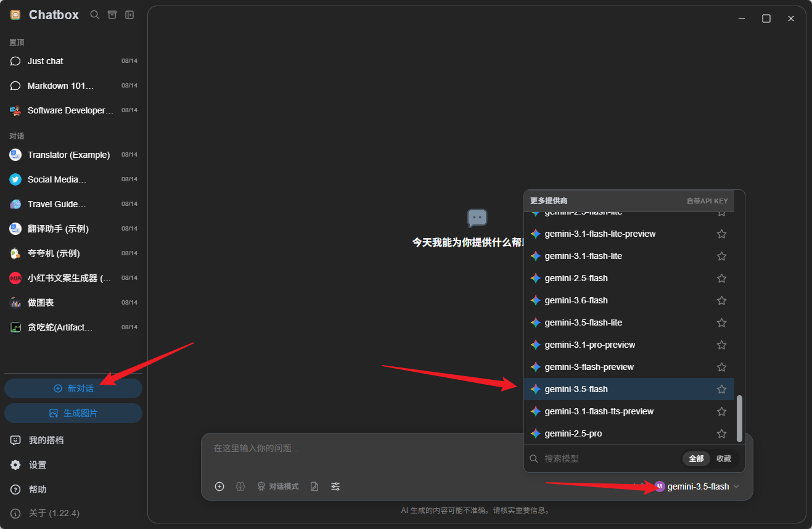
Task: Star the gemini-3.1-pro-preview model
Action: point(721,345)
